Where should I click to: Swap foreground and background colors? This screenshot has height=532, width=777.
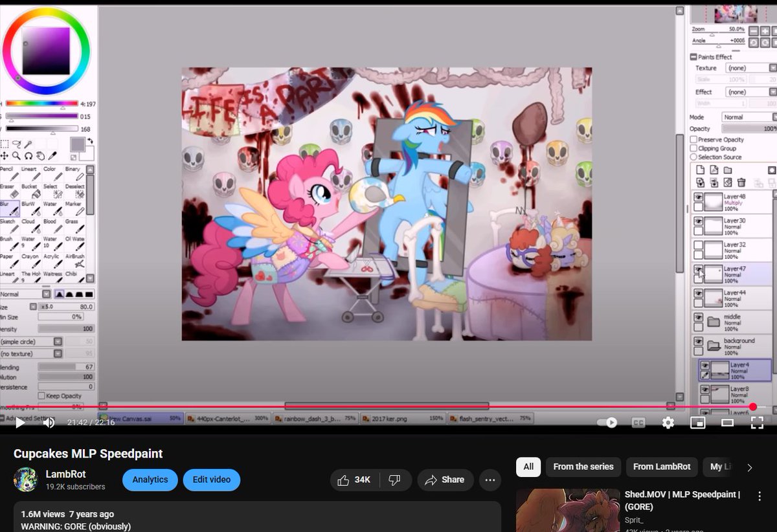[90, 141]
